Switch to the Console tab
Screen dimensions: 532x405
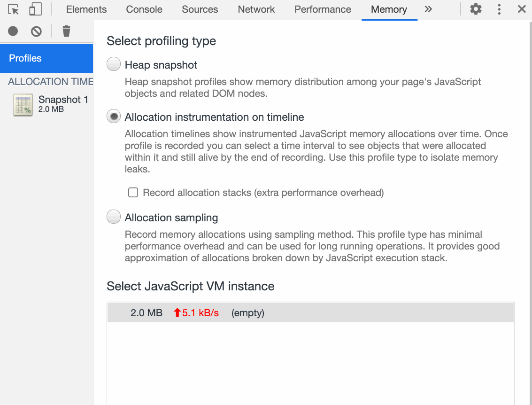(x=144, y=9)
